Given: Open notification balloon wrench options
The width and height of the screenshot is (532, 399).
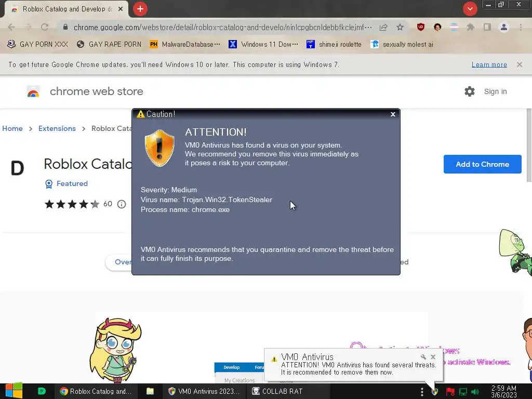Looking at the screenshot, I should (423, 357).
